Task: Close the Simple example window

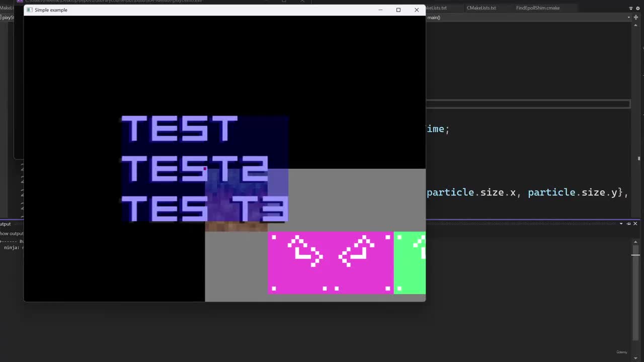Action: click(x=417, y=10)
